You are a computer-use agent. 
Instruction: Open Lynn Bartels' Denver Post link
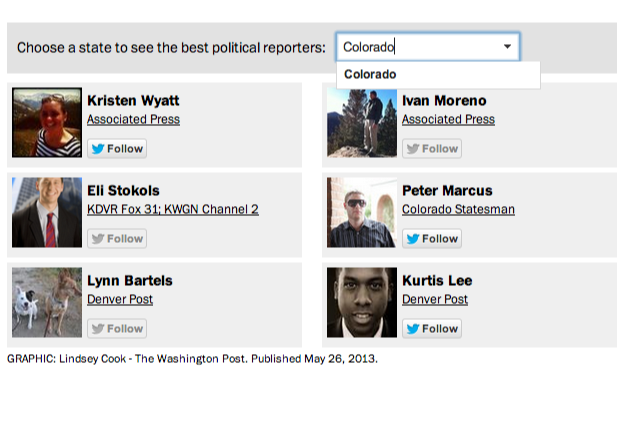[x=120, y=300]
